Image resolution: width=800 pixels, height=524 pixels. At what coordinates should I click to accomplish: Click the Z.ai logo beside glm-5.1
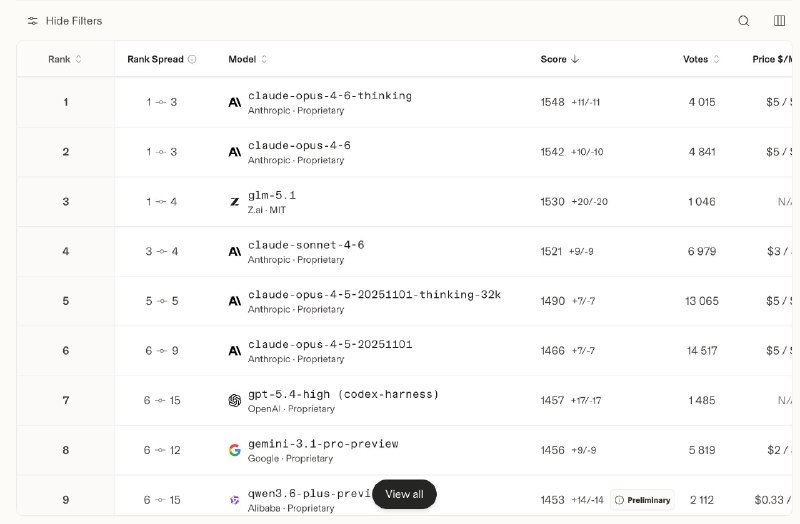(x=234, y=202)
